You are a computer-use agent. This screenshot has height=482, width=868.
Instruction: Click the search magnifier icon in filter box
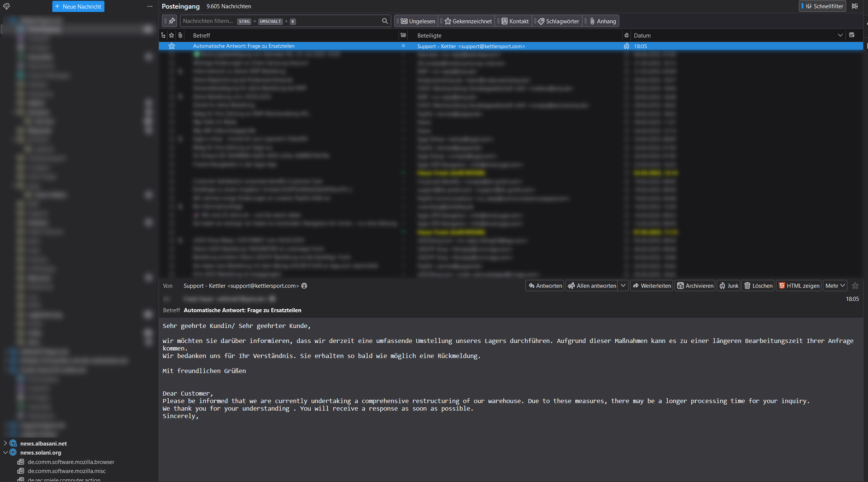[x=385, y=21]
